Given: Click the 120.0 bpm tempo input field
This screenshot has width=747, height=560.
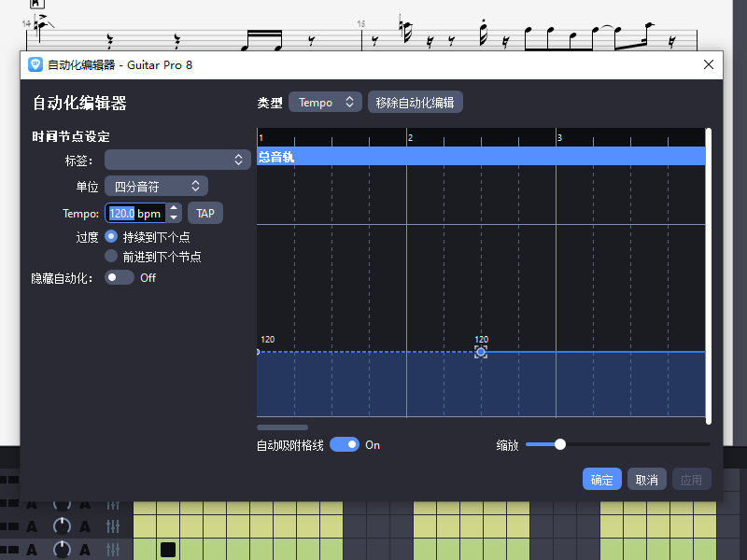Looking at the screenshot, I should click(x=135, y=213).
